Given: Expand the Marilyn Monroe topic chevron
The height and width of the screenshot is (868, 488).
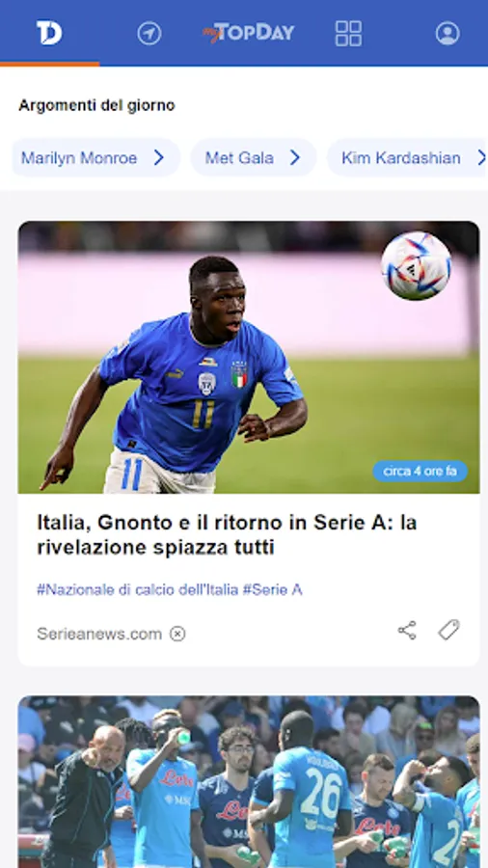Looking at the screenshot, I should point(159,158).
